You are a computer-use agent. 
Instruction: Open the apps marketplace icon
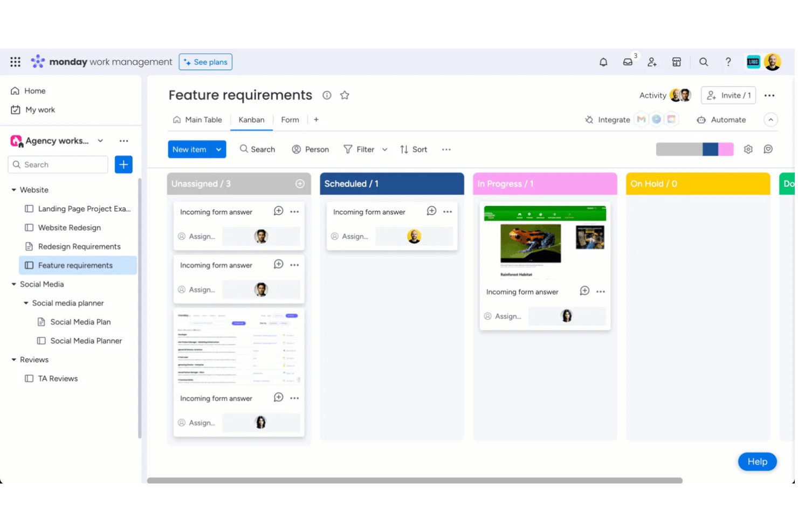tap(677, 62)
